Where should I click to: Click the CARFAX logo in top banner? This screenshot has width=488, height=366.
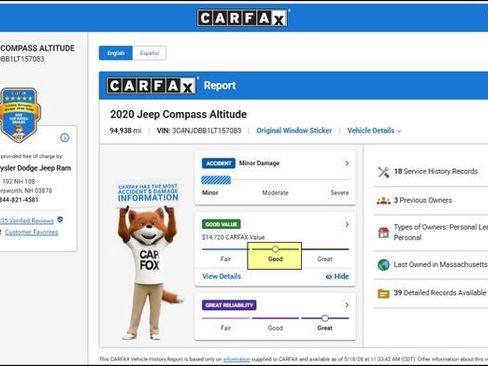tap(242, 18)
